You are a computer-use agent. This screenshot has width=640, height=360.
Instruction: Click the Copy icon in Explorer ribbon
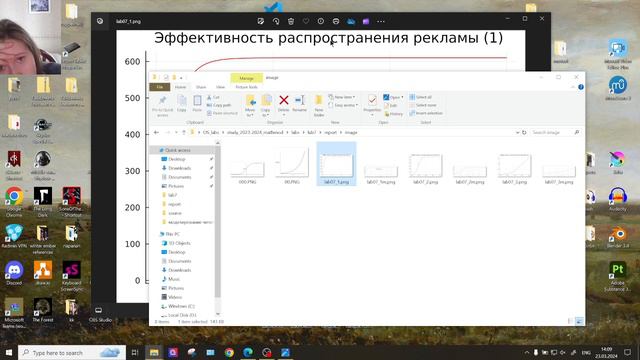tap(182, 104)
